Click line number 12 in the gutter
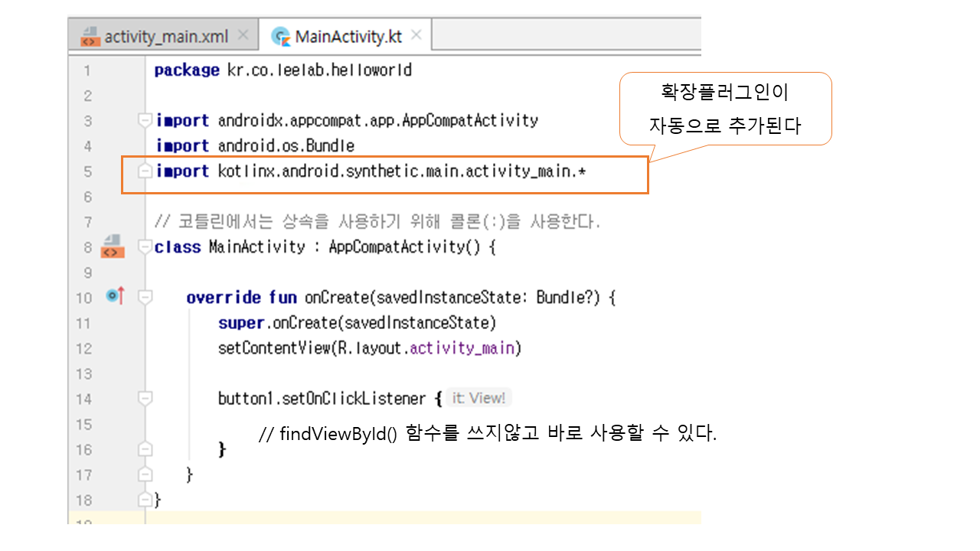Viewport: 980px width, 551px height. pos(83,348)
